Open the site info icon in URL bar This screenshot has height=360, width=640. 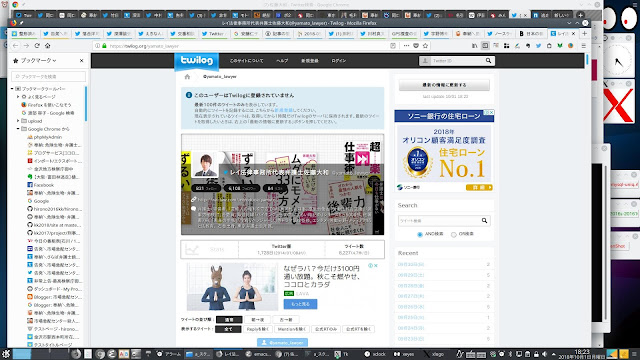pos(97,46)
